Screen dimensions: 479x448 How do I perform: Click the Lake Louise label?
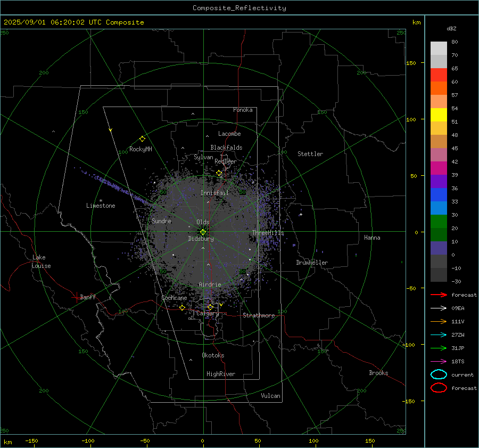[41, 262]
